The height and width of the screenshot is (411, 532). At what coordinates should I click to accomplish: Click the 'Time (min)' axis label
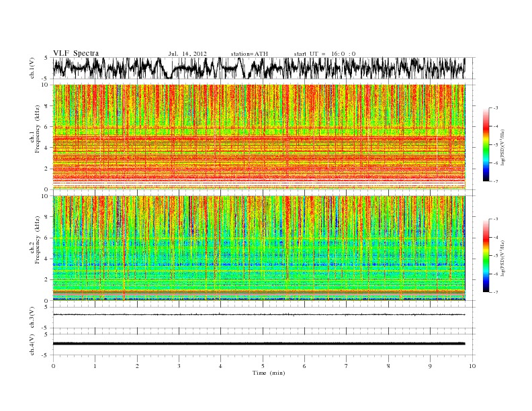click(x=269, y=373)
